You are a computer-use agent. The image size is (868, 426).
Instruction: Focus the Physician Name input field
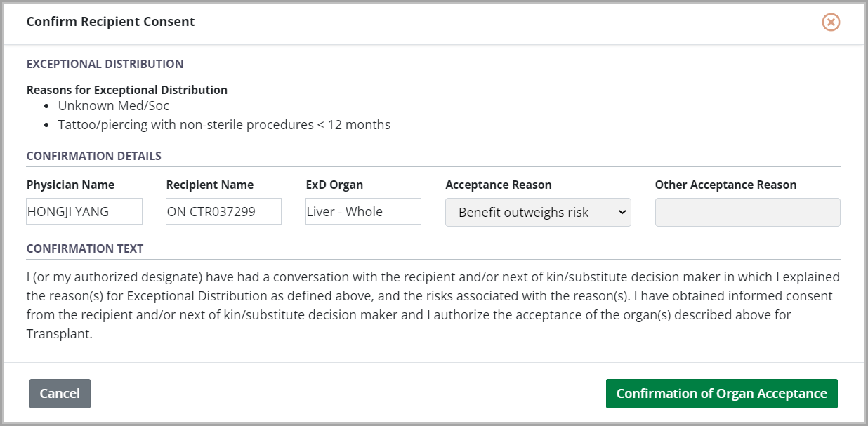click(x=84, y=211)
